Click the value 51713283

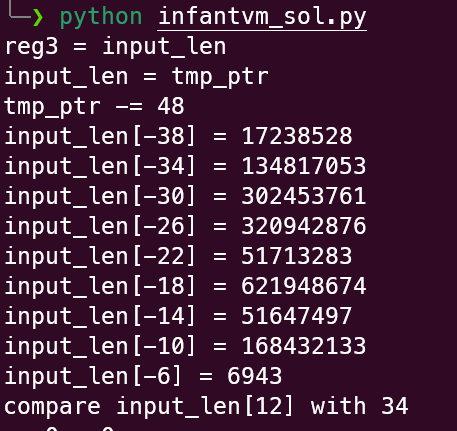[297, 256]
